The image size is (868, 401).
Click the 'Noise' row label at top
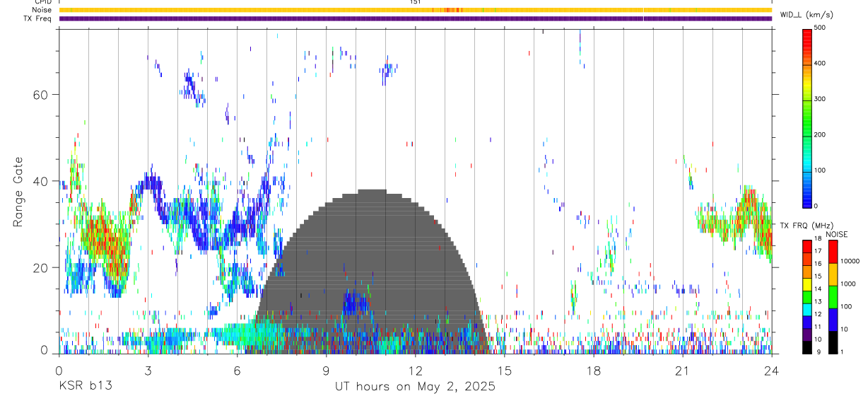[x=42, y=10]
